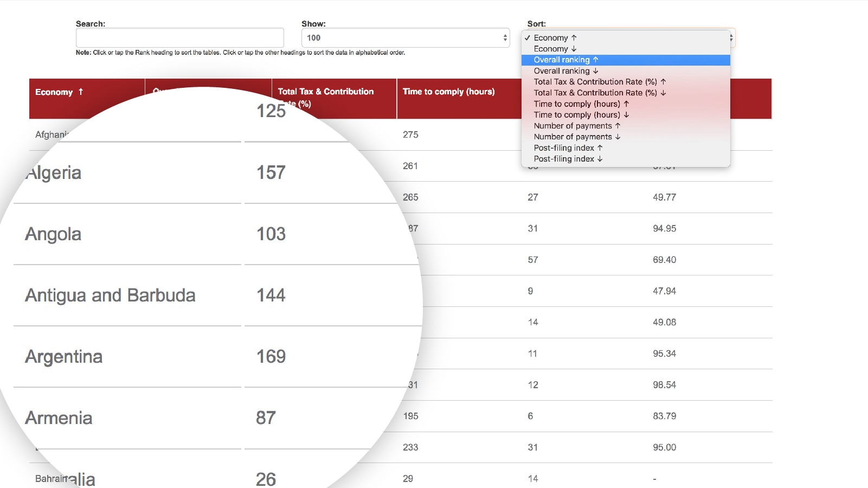Choose Post-filing index descending option
Screen dimensions: 868x488
click(x=568, y=159)
